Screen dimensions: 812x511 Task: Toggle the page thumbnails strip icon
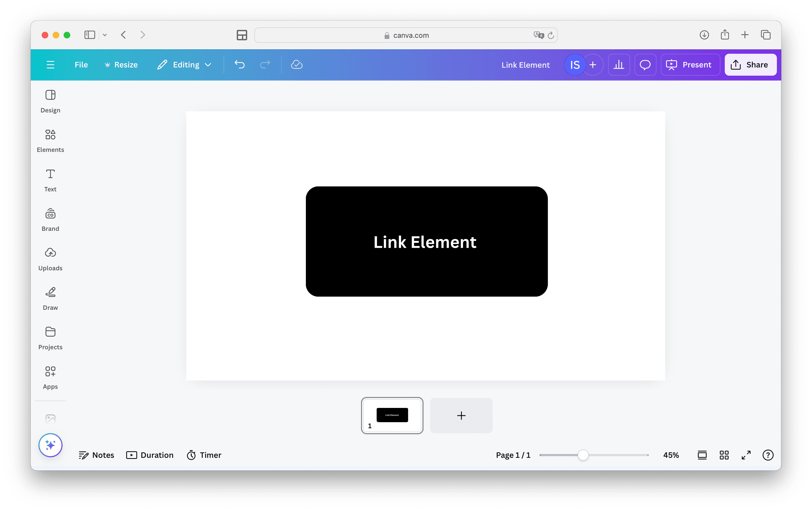tap(702, 455)
